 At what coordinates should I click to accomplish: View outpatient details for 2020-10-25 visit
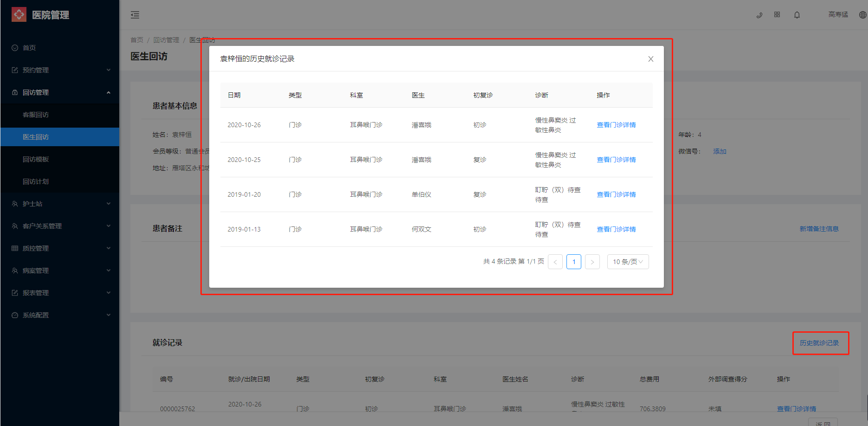tap(616, 160)
